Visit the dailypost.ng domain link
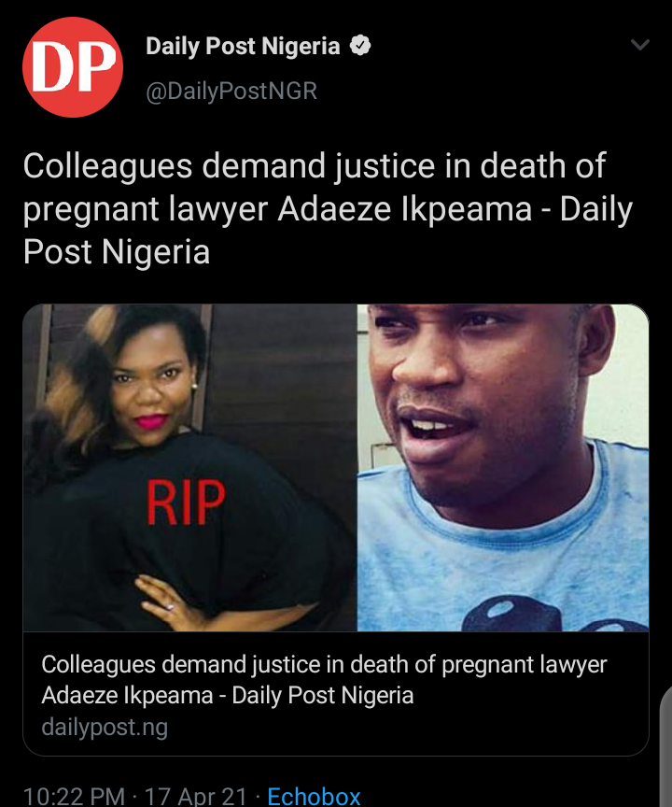 point(105,728)
